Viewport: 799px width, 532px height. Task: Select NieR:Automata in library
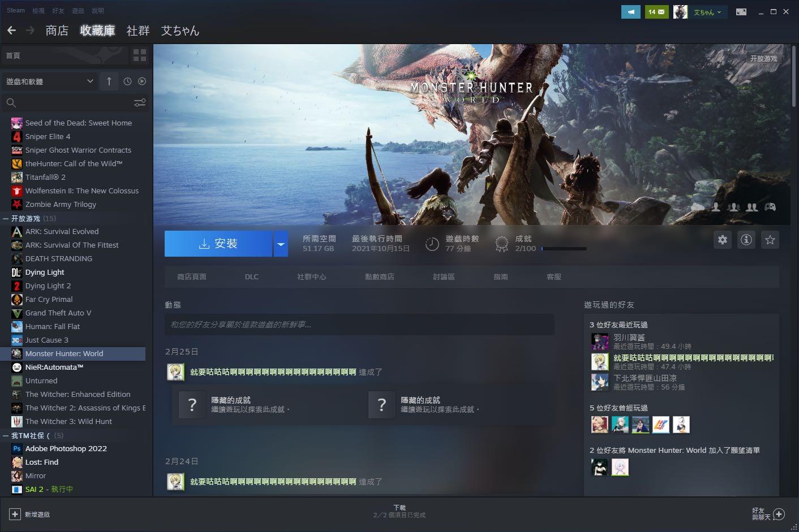point(54,367)
